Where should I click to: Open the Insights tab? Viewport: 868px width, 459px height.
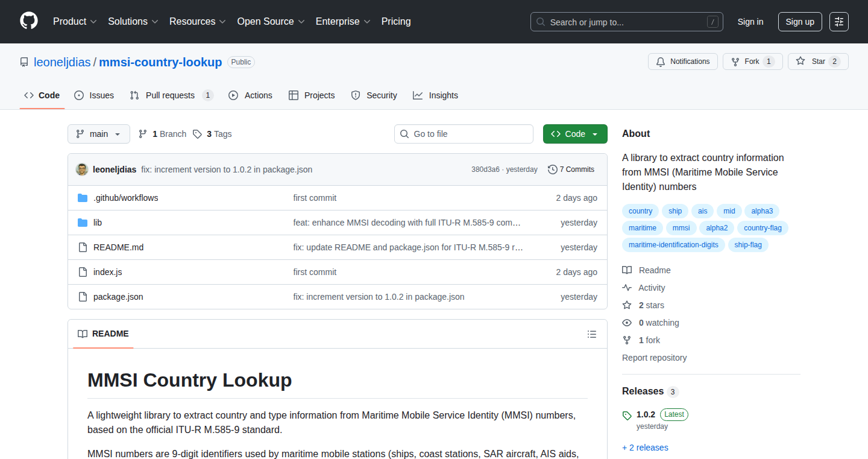pos(435,95)
